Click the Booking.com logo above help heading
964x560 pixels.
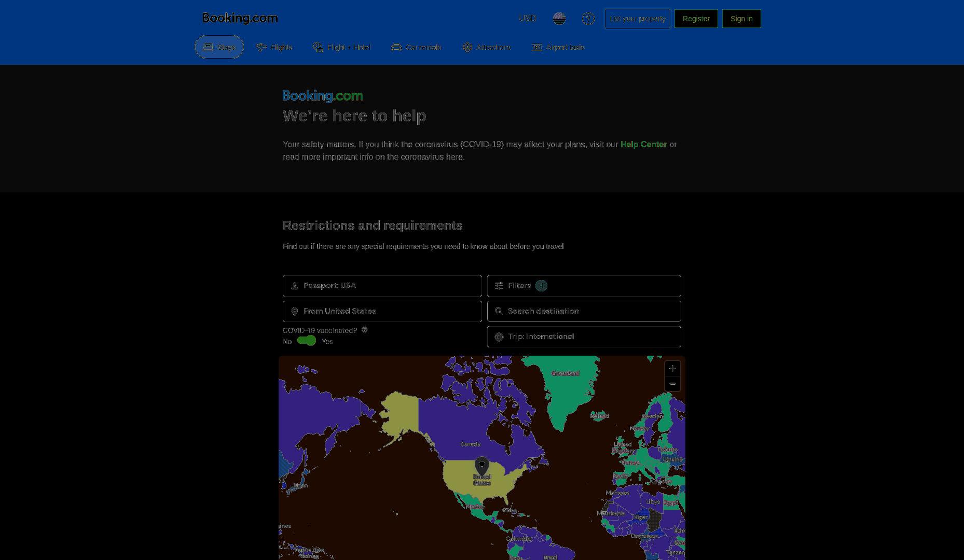coord(323,96)
